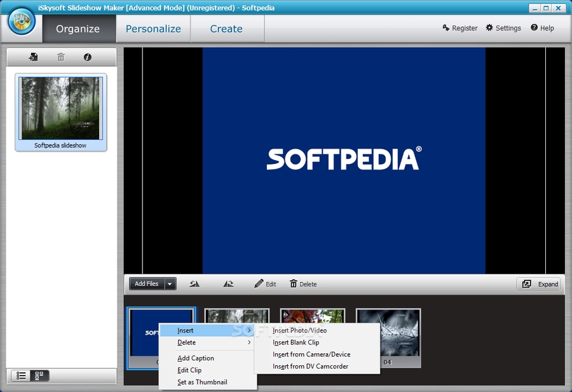
Task: Open slideshow info with the 'i' icon
Action: click(88, 57)
